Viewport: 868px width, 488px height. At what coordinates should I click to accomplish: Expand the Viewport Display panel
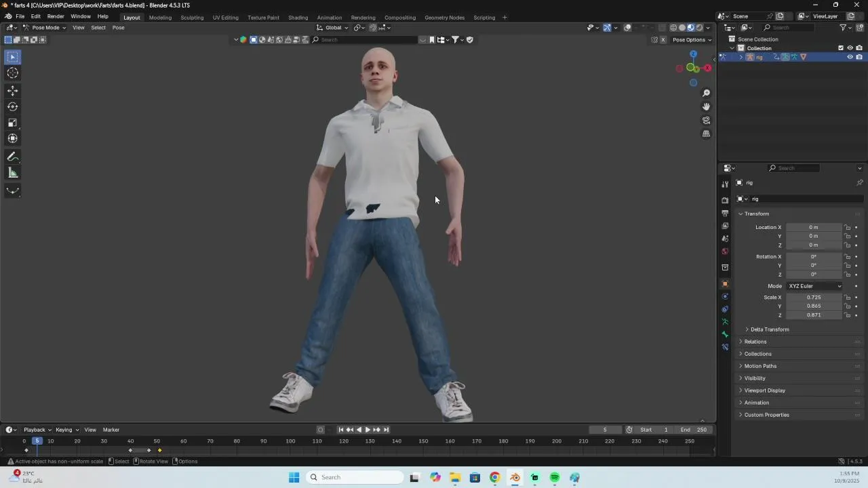point(764,390)
